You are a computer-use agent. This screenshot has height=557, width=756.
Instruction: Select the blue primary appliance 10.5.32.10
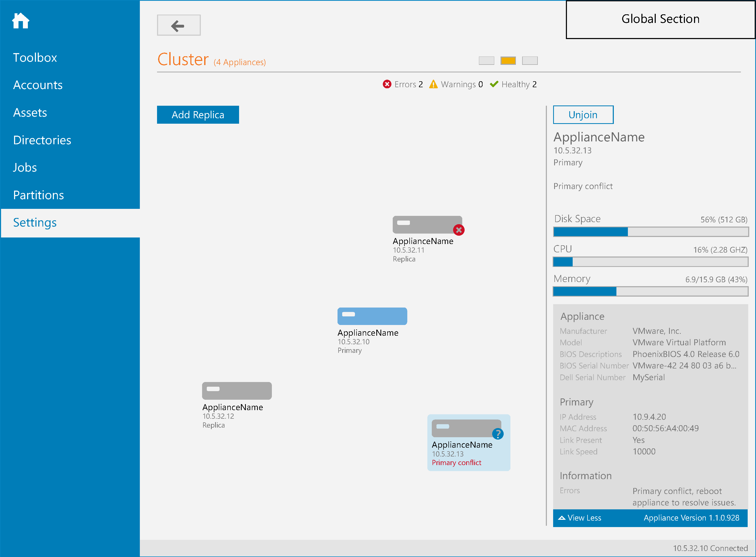click(372, 316)
